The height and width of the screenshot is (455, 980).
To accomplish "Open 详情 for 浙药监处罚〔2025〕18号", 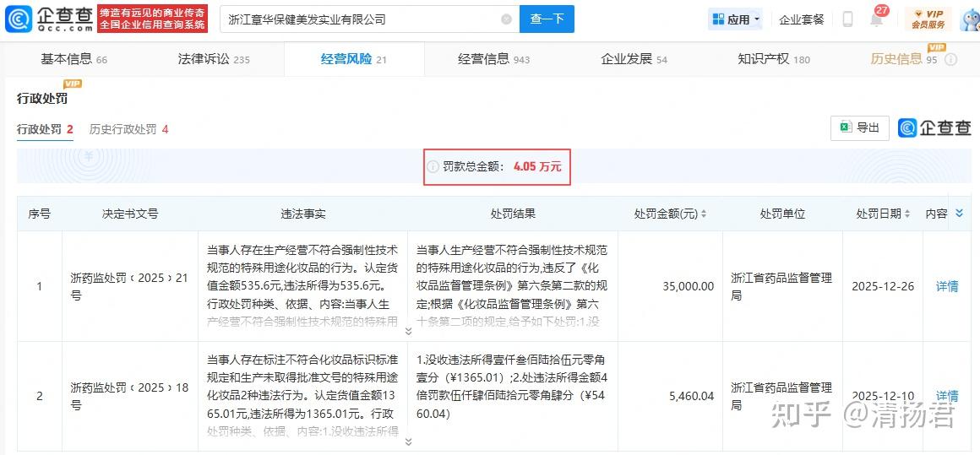I will click(947, 396).
